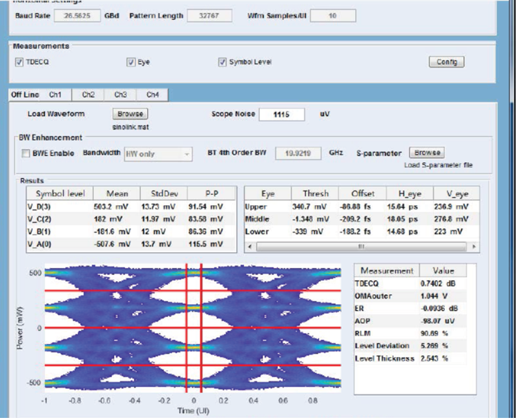Click the Config button
Screen dimensions: 516x420
point(446,62)
